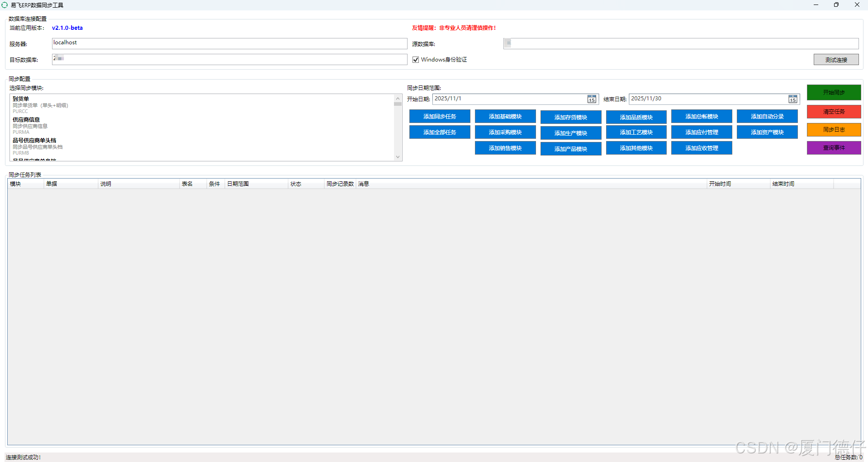Click 添加销售模块 button
The image size is (868, 462).
click(x=505, y=148)
